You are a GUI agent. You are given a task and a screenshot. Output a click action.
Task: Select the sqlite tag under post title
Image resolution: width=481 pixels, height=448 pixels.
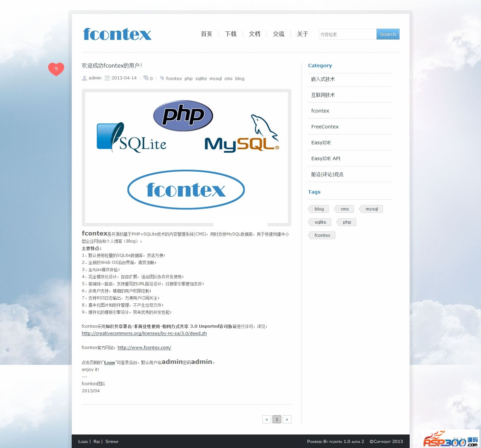(201, 78)
